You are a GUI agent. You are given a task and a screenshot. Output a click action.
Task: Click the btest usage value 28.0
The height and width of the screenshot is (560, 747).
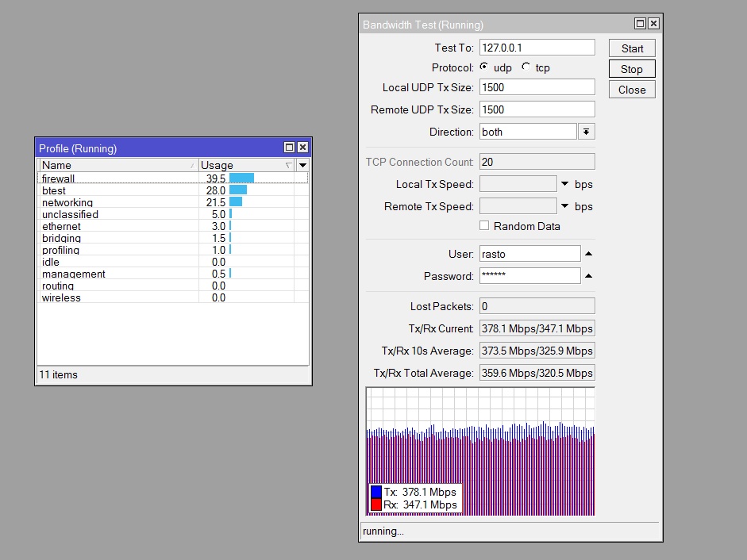coord(216,190)
